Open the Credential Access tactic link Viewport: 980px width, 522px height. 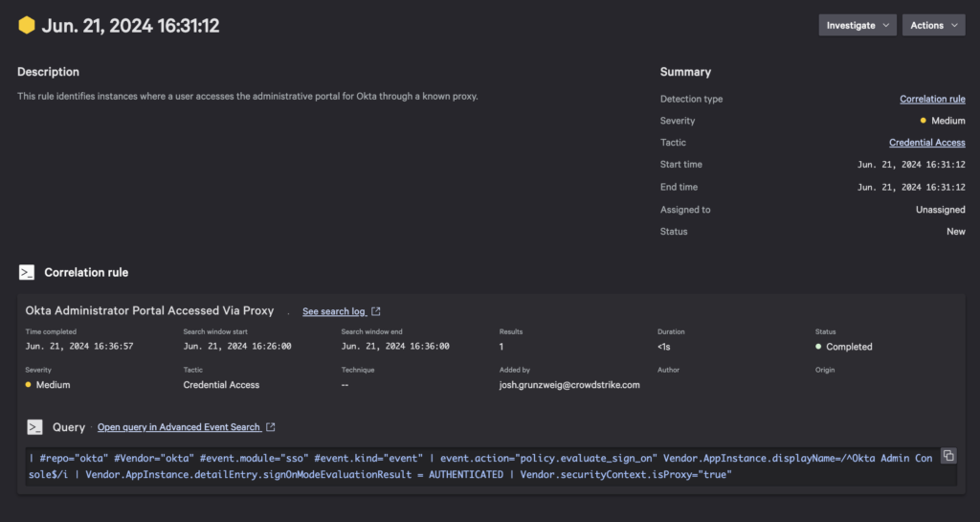pos(926,143)
